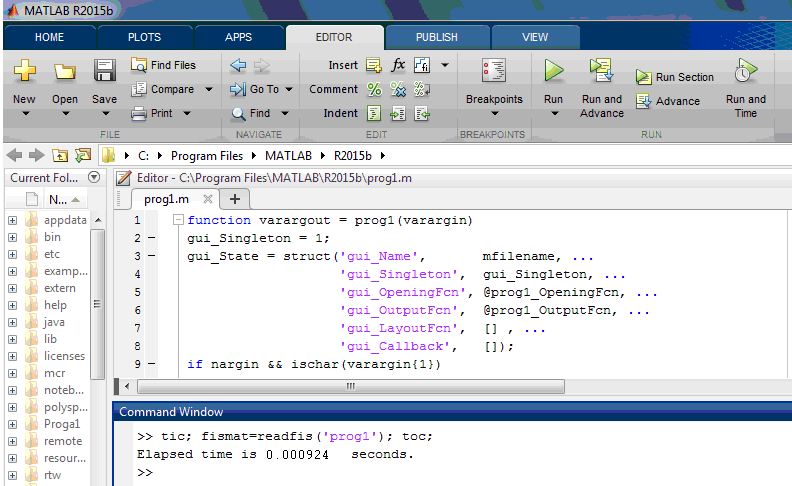
Task: Click the Breakpoints icon
Action: pyautogui.click(x=494, y=71)
